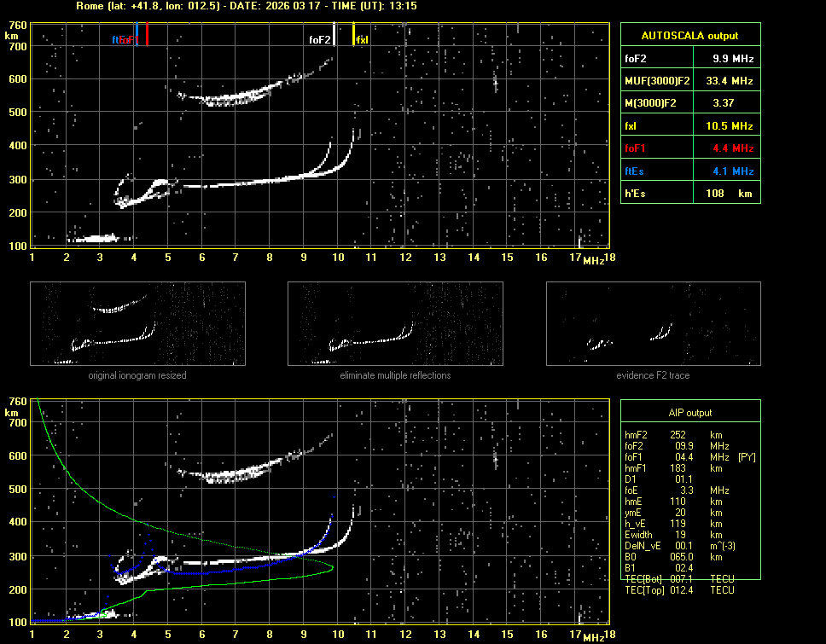Click the white foF2 marker on top ionogram
Viewport: 826px width, 644px height.
point(334,37)
